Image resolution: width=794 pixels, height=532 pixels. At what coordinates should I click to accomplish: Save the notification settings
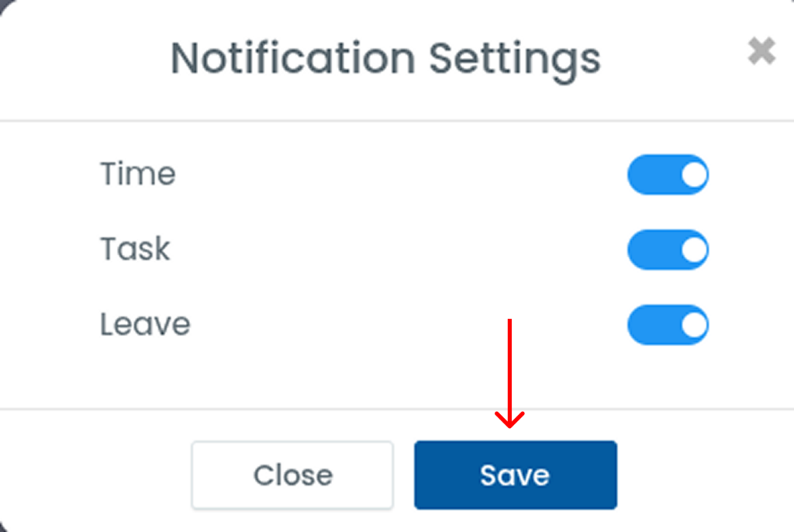pos(515,475)
